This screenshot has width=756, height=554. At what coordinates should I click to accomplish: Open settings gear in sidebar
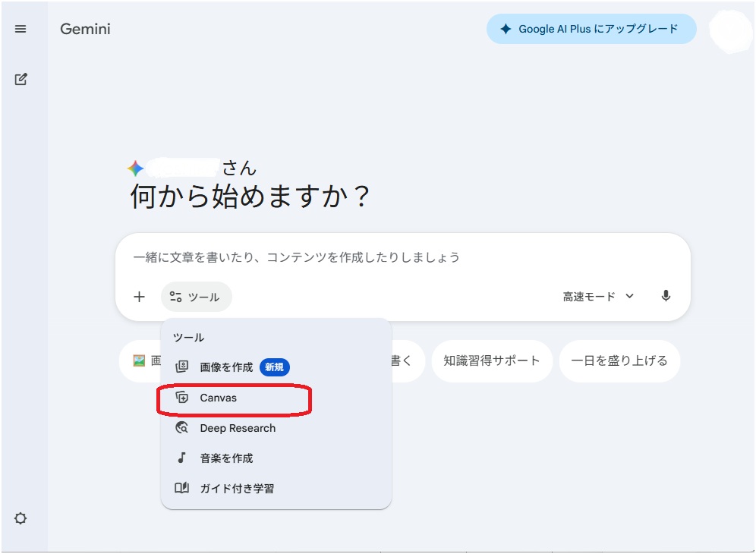[20, 518]
